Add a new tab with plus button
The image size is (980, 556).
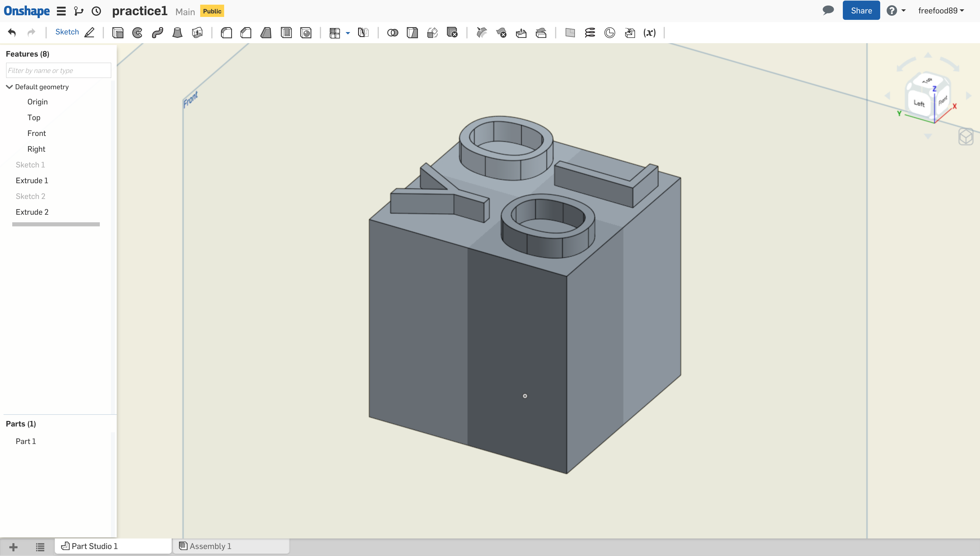13,547
